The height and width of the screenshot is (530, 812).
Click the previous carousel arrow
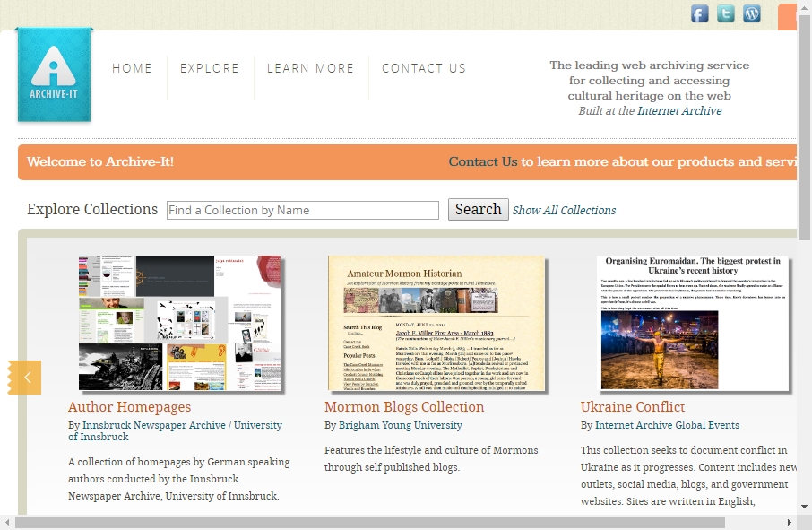point(25,378)
